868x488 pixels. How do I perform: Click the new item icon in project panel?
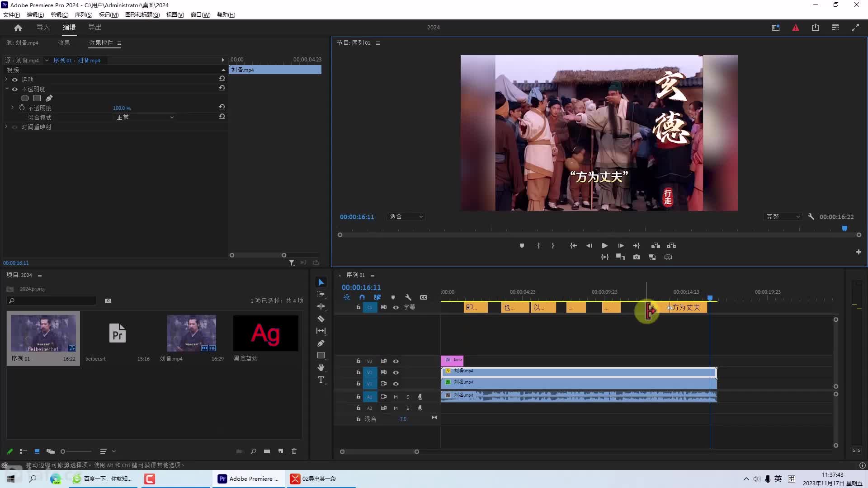click(281, 451)
